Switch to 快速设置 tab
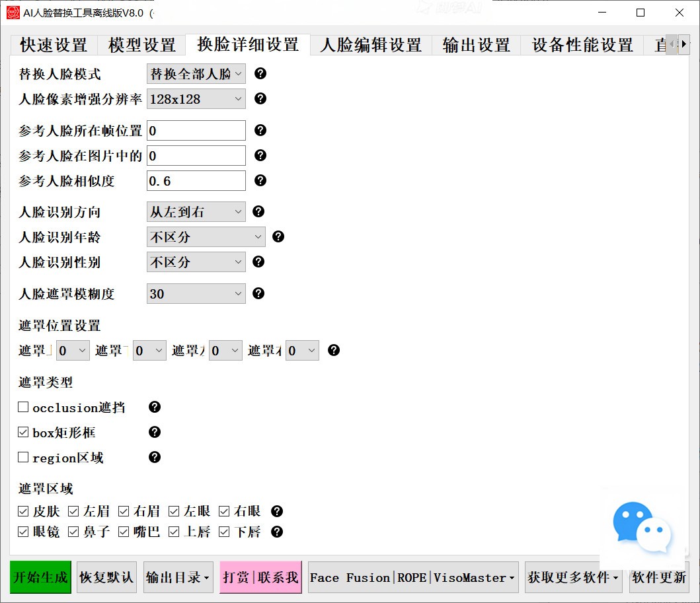Viewport: 700px width, 603px height. pyautogui.click(x=54, y=45)
